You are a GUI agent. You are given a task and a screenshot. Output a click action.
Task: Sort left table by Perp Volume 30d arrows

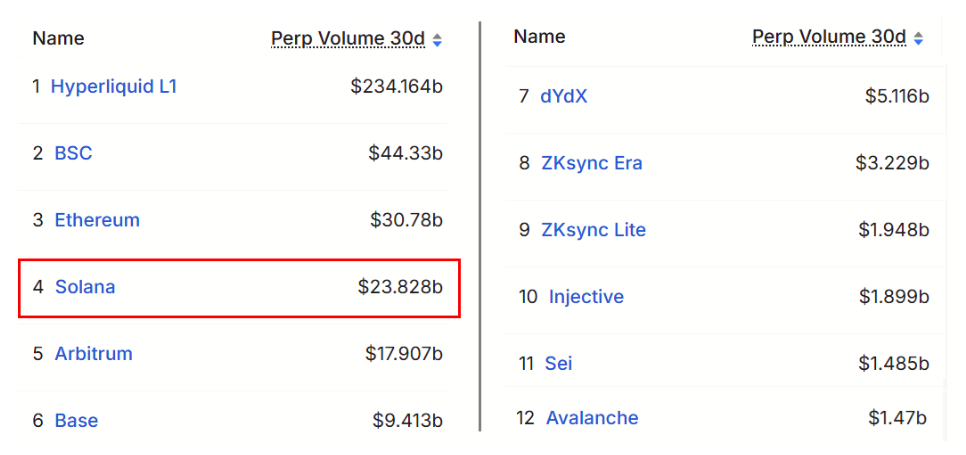click(437, 40)
